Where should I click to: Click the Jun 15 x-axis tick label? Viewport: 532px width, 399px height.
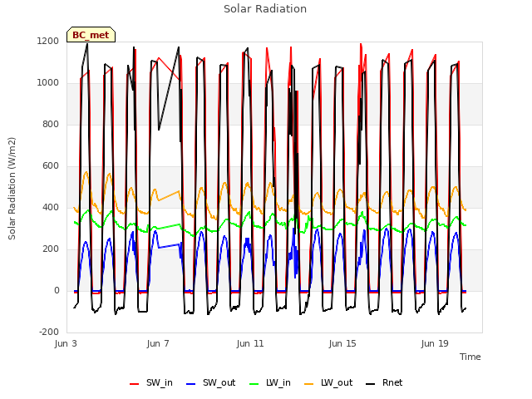tap(342, 343)
